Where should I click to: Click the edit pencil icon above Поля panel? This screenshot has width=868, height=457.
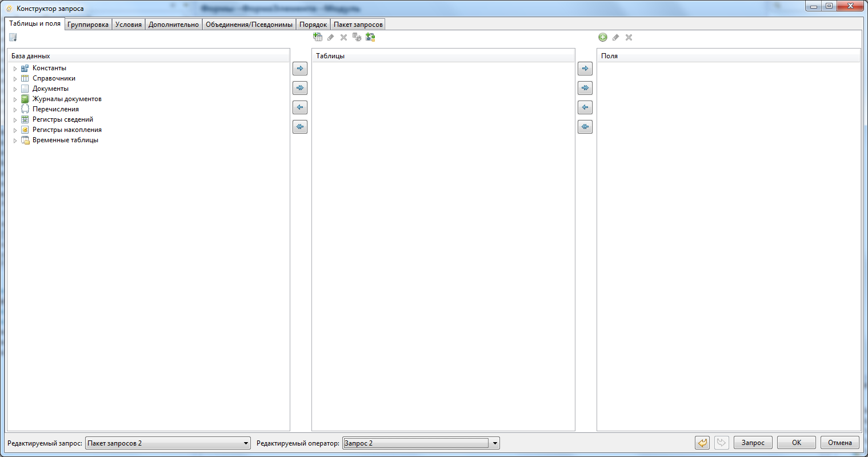click(616, 37)
